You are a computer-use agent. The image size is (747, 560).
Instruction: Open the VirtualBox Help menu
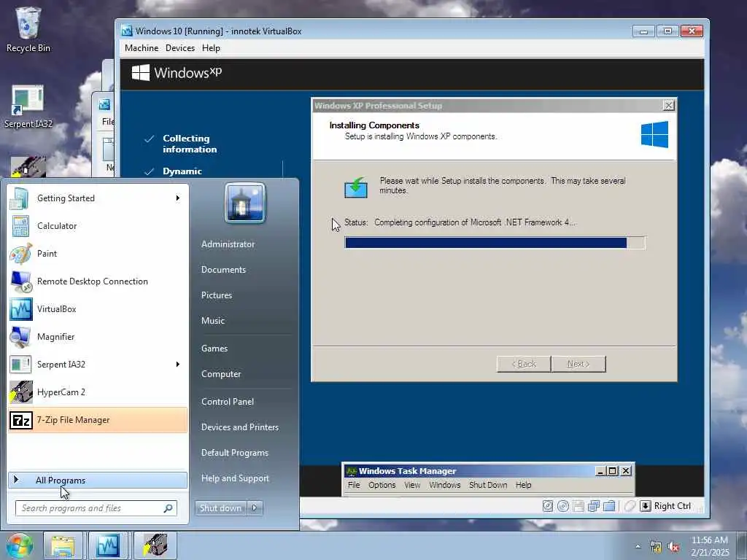[211, 48]
